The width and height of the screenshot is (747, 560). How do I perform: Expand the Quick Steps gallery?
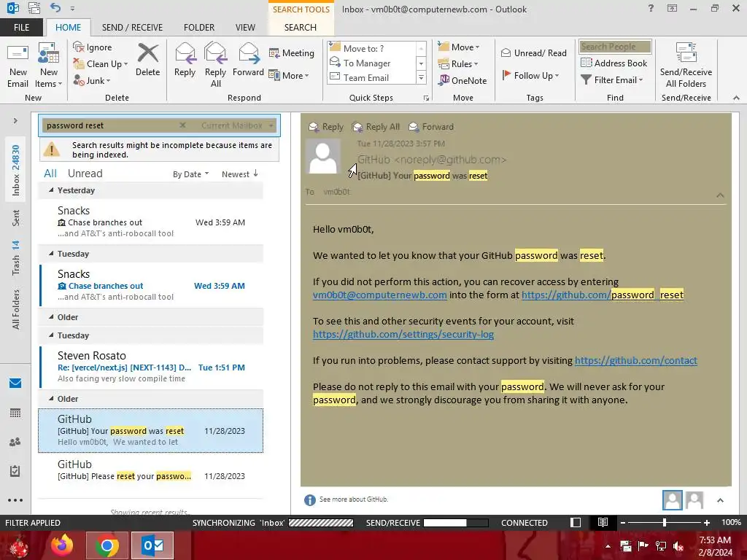click(x=421, y=77)
